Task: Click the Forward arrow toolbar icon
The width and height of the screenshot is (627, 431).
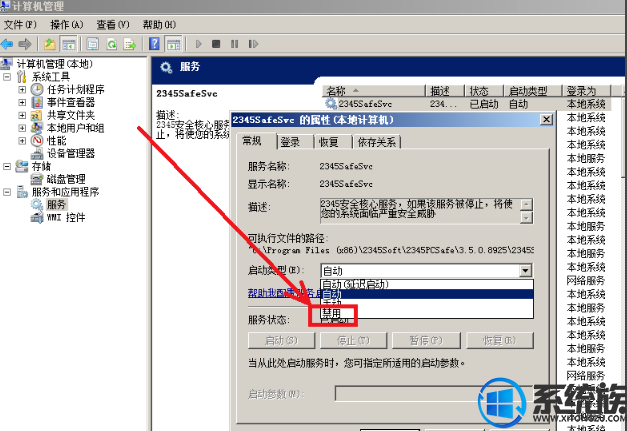Action: [x=24, y=44]
